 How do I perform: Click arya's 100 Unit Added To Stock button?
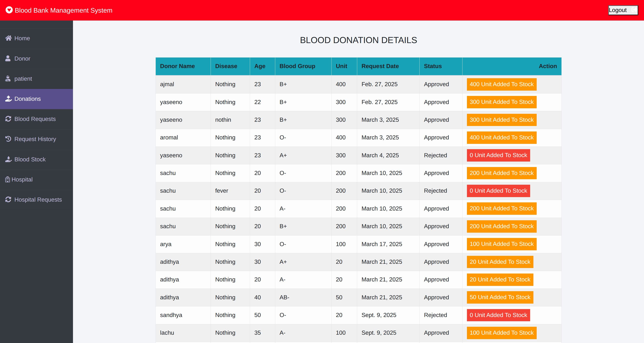click(501, 244)
